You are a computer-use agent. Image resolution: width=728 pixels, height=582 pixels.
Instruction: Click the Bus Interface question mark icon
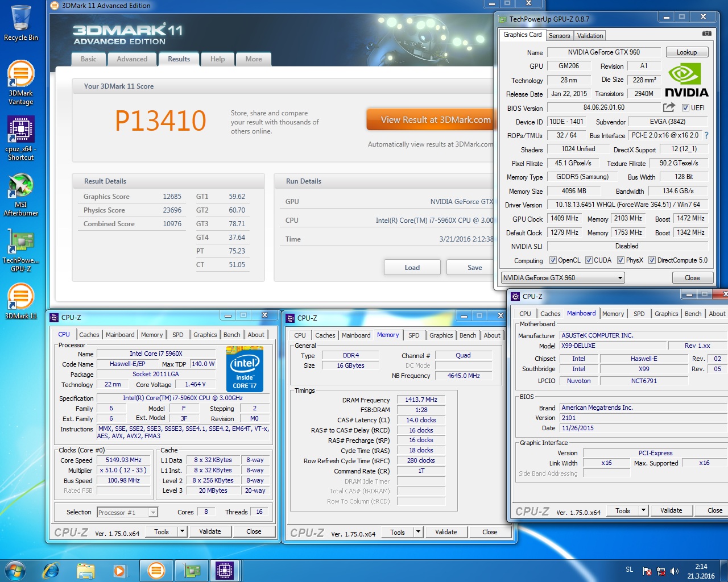[x=706, y=135]
